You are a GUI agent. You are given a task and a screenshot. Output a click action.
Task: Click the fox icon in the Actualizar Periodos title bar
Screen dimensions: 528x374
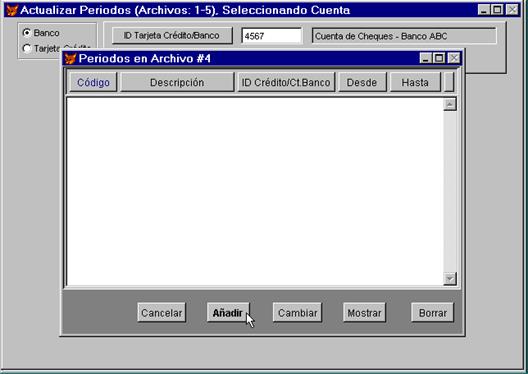pyautogui.click(x=12, y=10)
